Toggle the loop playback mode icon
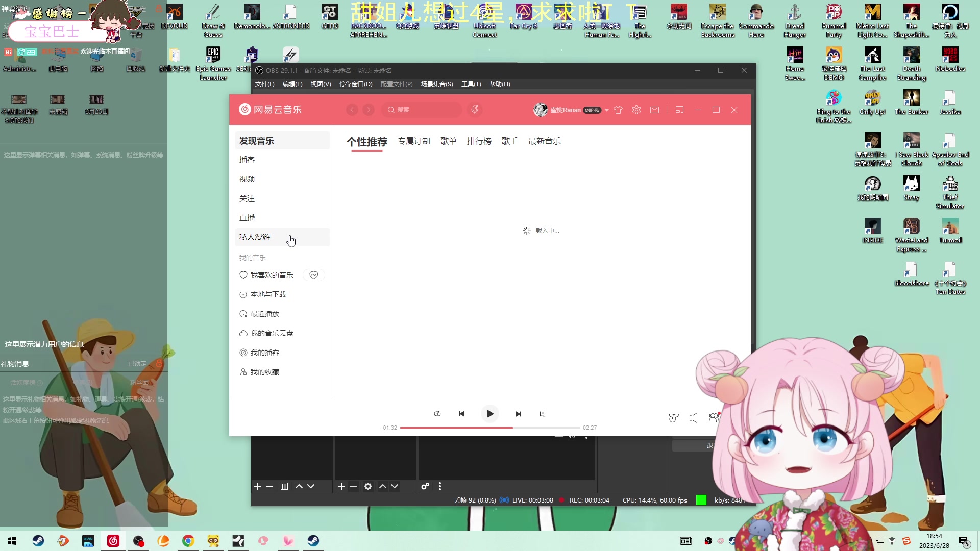Viewport: 980px width, 551px height. tap(437, 414)
